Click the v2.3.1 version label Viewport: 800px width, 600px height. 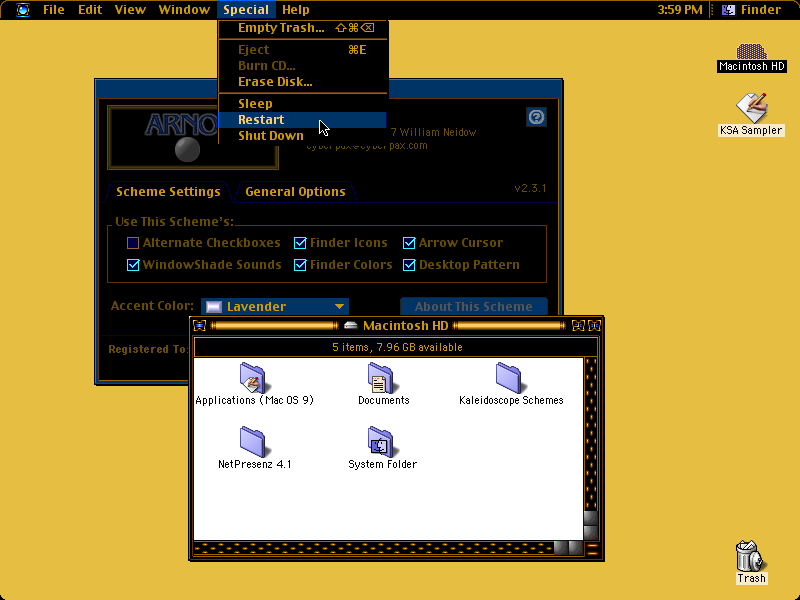530,188
